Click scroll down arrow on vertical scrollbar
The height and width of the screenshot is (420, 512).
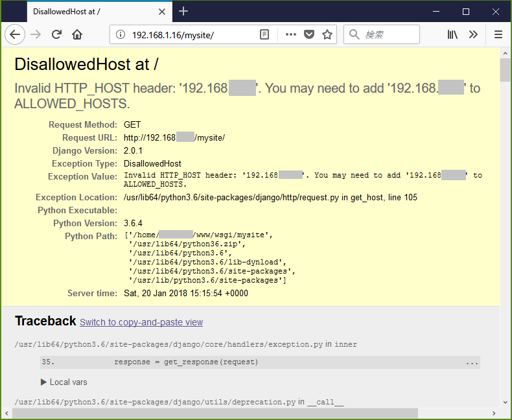(x=505, y=402)
